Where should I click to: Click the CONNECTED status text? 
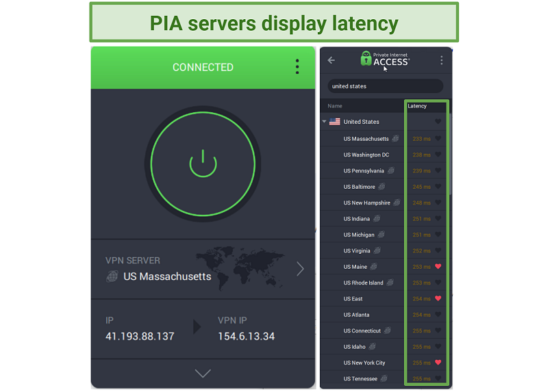pyautogui.click(x=203, y=67)
